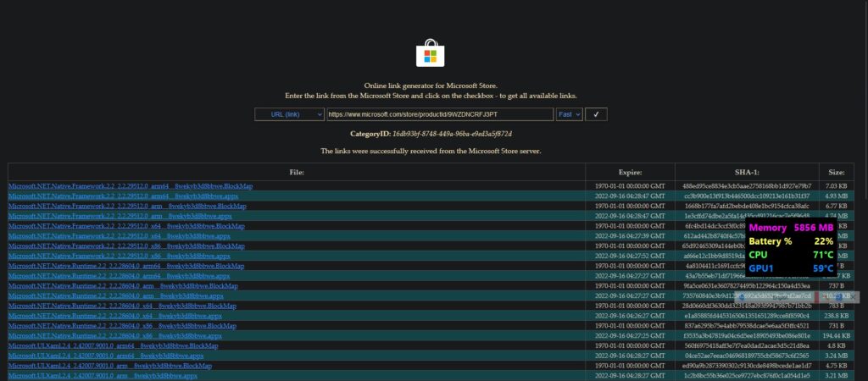The height and width of the screenshot is (381, 868).
Task: Click the '194.44 KB' size cell
Action: 836,335
